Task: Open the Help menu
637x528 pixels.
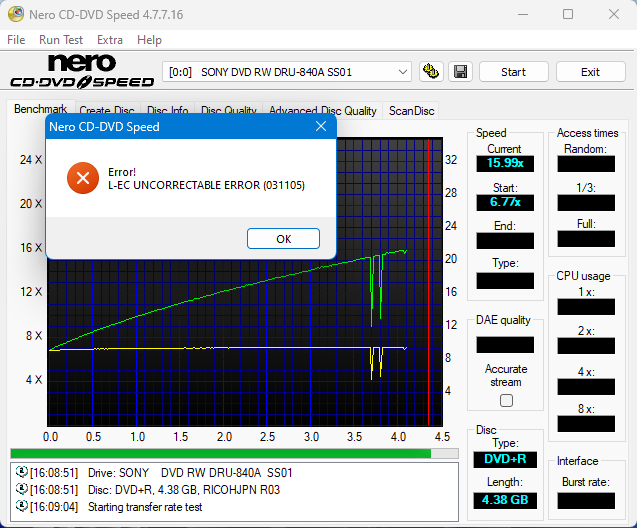Action: pyautogui.click(x=149, y=40)
